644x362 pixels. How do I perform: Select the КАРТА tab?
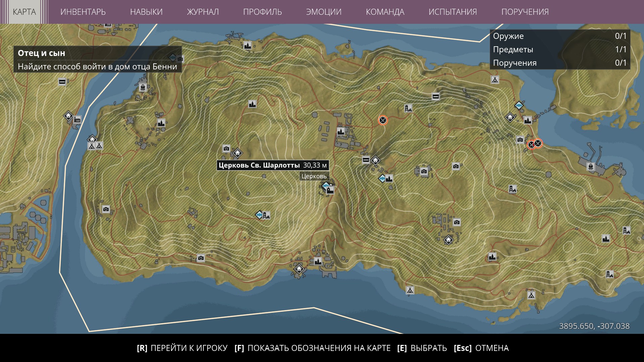(x=24, y=12)
